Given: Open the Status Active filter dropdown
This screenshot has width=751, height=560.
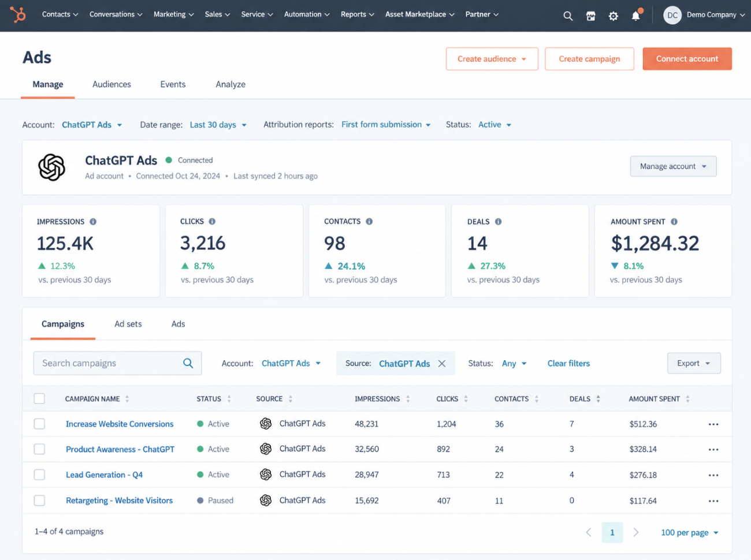Looking at the screenshot, I should (495, 125).
